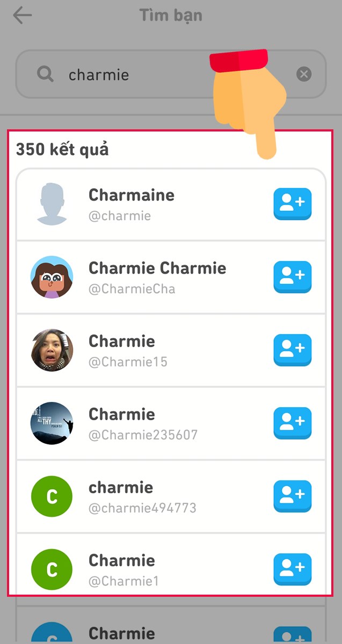Open profile name Charmaine
The height and width of the screenshot is (644, 342).
point(132,195)
